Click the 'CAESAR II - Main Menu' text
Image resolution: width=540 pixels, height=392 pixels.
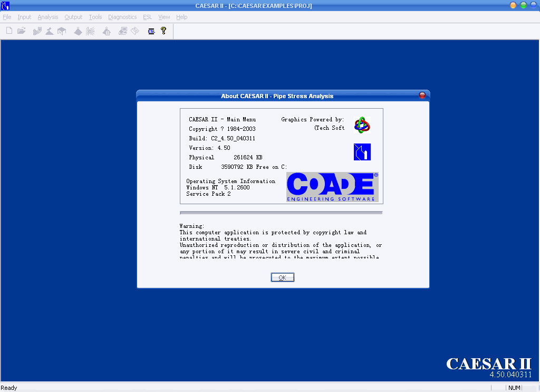222,120
